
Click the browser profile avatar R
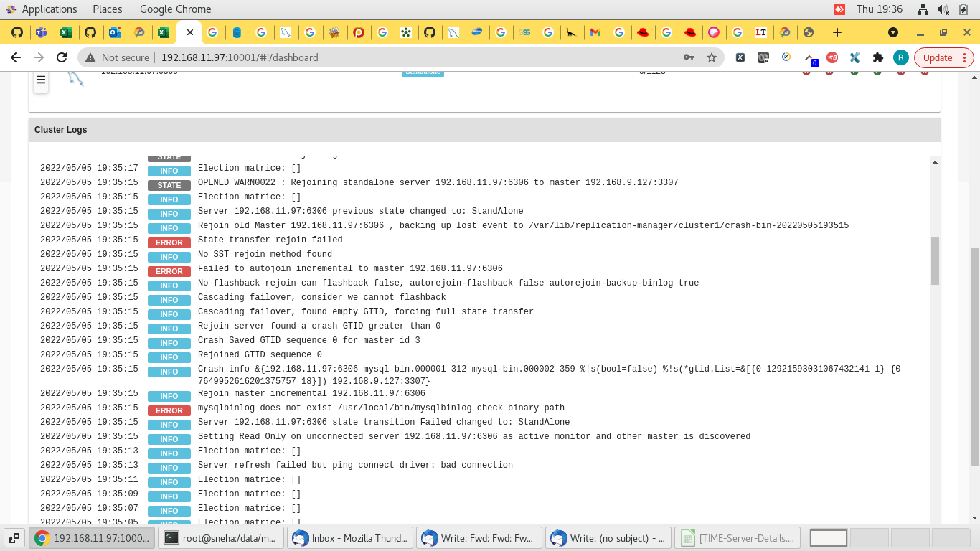pyautogui.click(x=900, y=57)
